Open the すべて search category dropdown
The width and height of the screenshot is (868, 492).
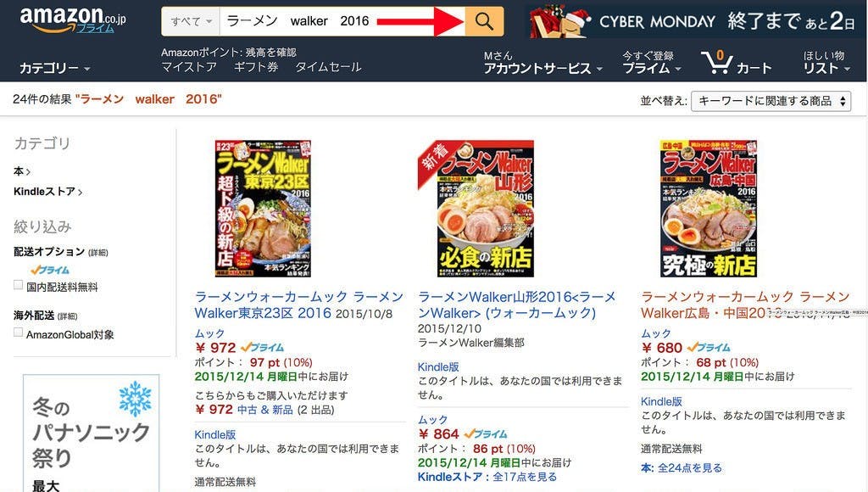click(191, 21)
